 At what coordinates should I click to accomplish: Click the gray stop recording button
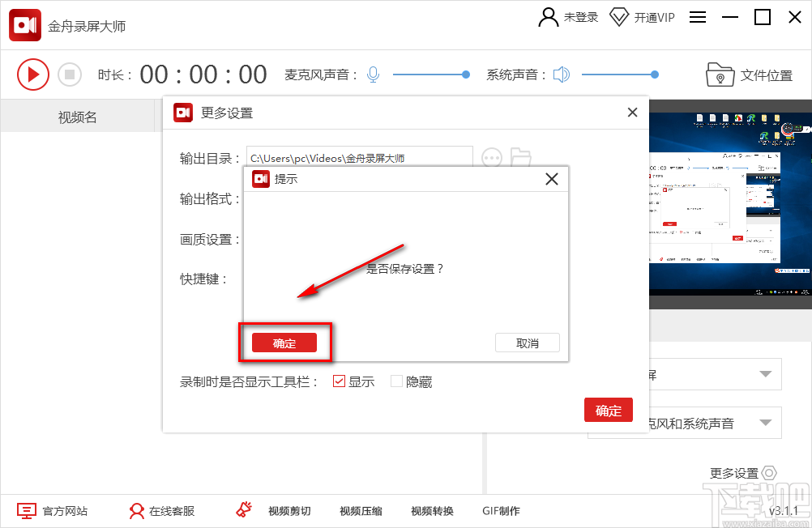coord(70,75)
